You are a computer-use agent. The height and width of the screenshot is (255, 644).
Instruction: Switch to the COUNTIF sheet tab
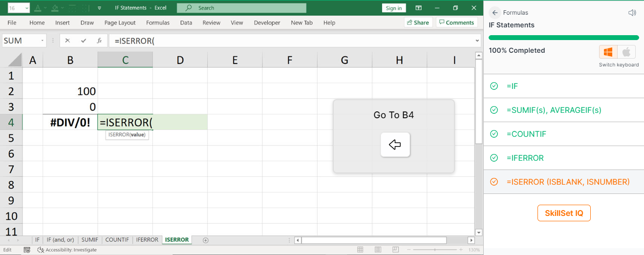117,240
